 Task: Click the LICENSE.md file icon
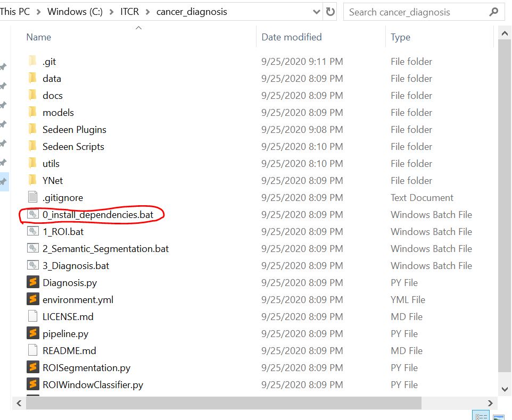point(32,316)
